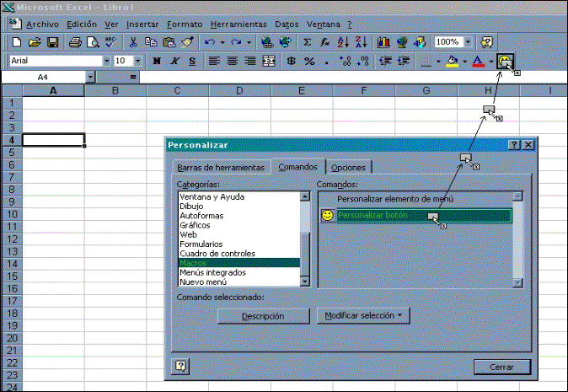Open the Herramientas menu
Viewport: 568px width, 392px height.
[238, 24]
